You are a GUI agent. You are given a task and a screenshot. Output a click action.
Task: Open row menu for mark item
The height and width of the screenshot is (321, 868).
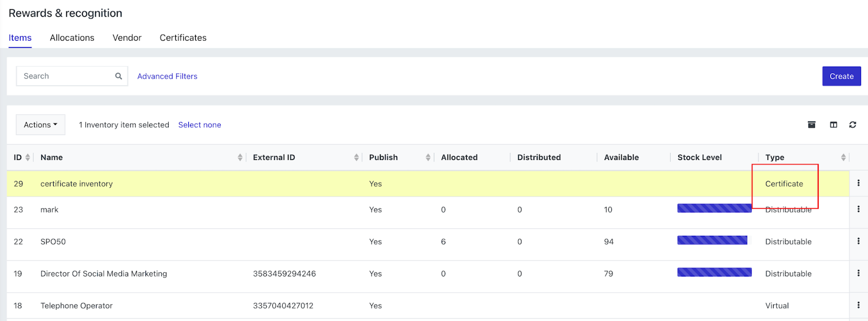(858, 209)
